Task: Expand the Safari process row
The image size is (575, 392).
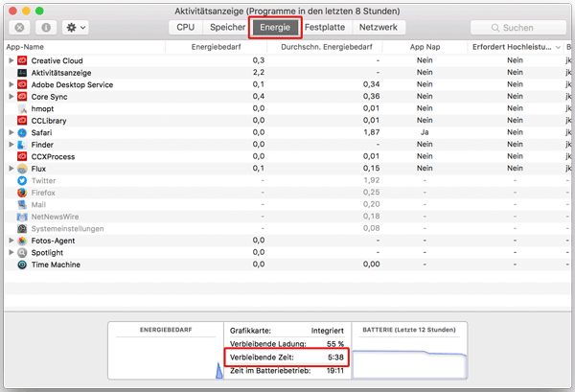Action: (x=11, y=132)
